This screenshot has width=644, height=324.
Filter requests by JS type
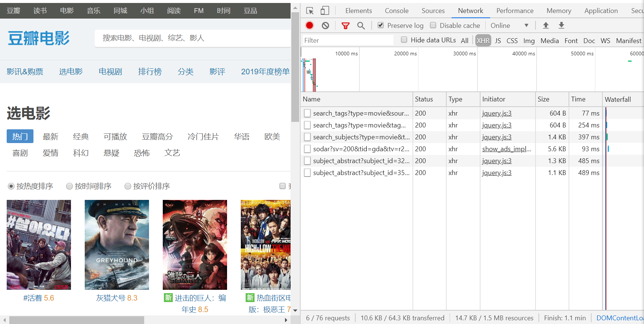(498, 40)
